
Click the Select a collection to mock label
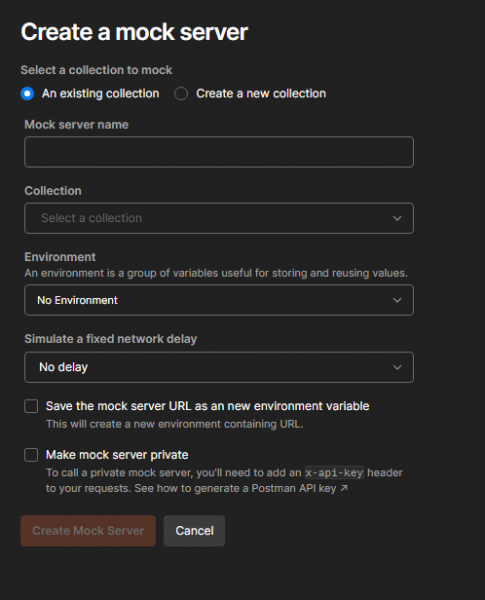pos(96,70)
